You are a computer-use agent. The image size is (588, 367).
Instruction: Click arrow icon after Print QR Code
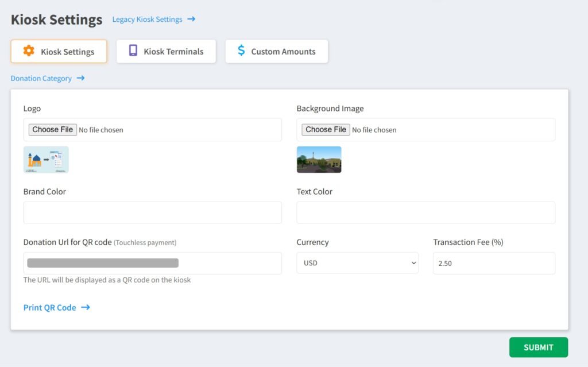[86, 307]
